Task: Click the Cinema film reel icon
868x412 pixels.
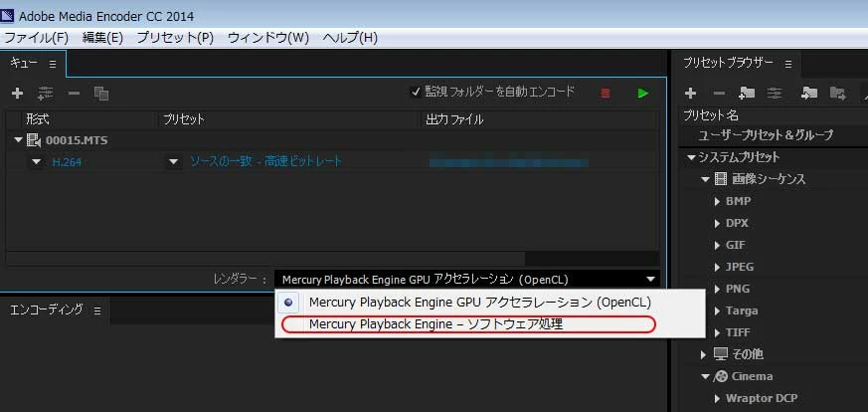Action: click(720, 376)
